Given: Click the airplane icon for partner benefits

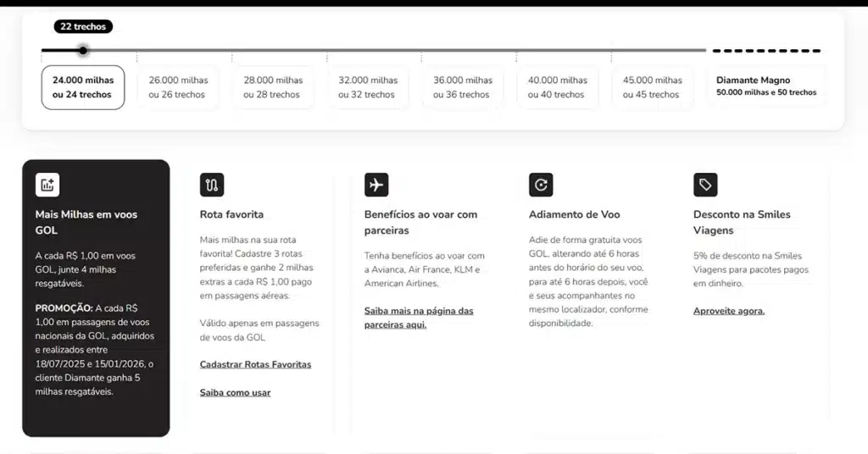Looking at the screenshot, I should click(x=376, y=185).
